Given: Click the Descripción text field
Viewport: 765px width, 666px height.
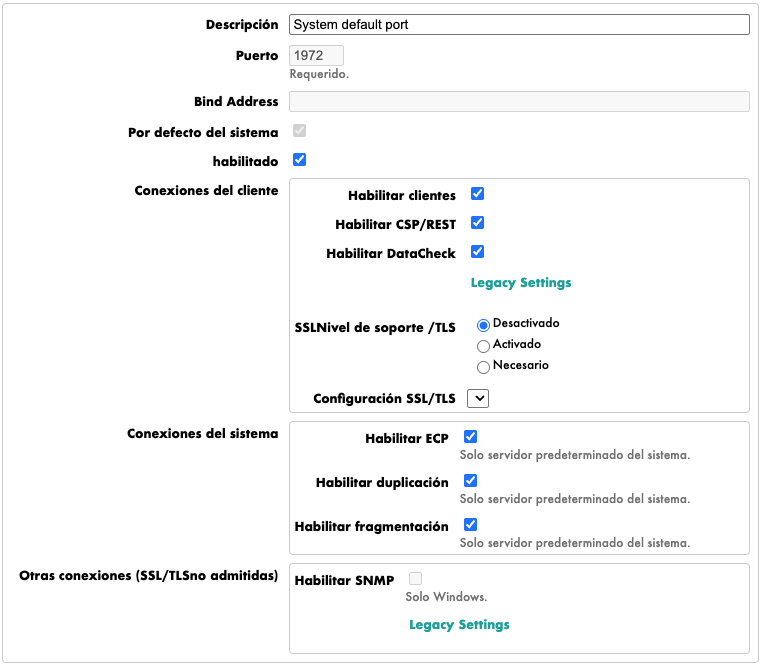Looking at the screenshot, I should pyautogui.click(x=519, y=24).
